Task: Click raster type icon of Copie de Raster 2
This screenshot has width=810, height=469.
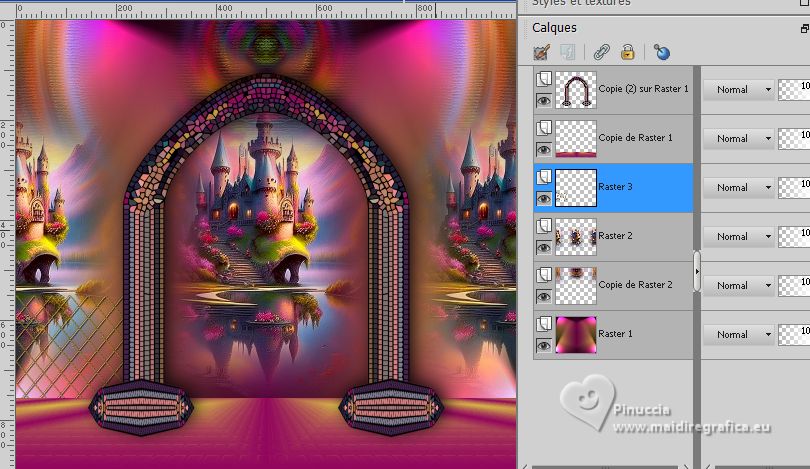Action: [x=543, y=275]
